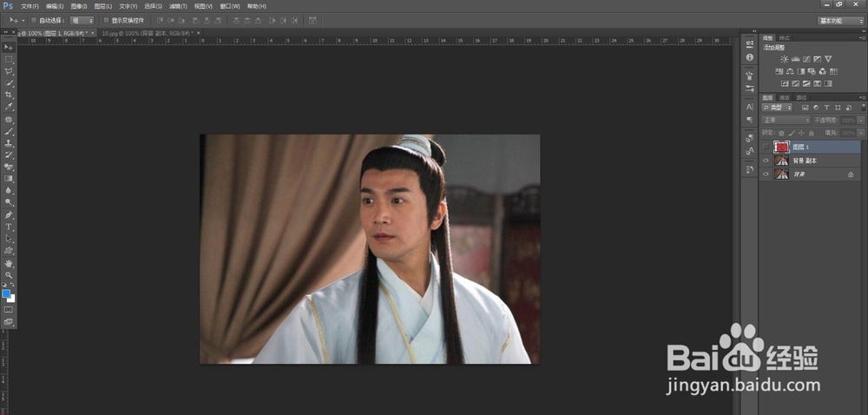This screenshot has width=868, height=415.
Task: Open the 文件(F) menu
Action: point(30,6)
